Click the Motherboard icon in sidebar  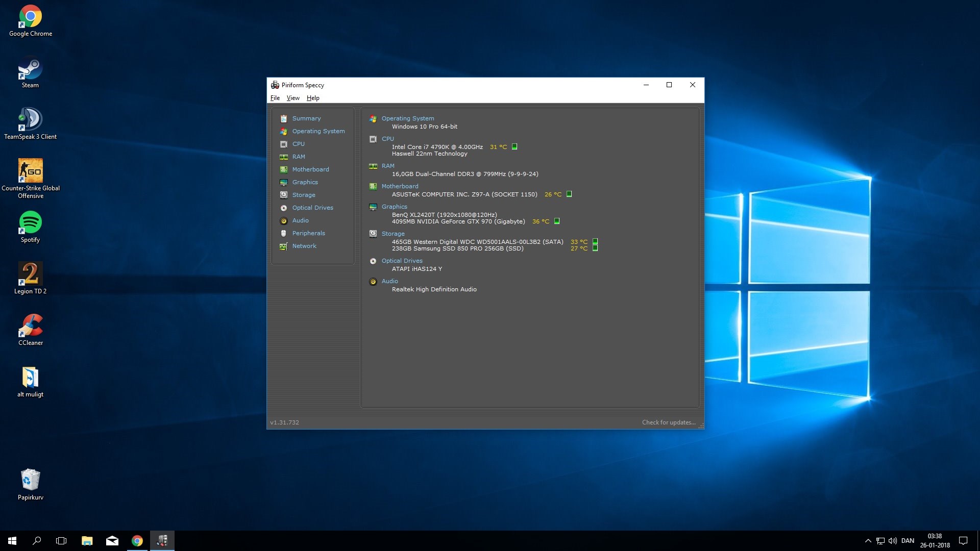[x=284, y=169]
